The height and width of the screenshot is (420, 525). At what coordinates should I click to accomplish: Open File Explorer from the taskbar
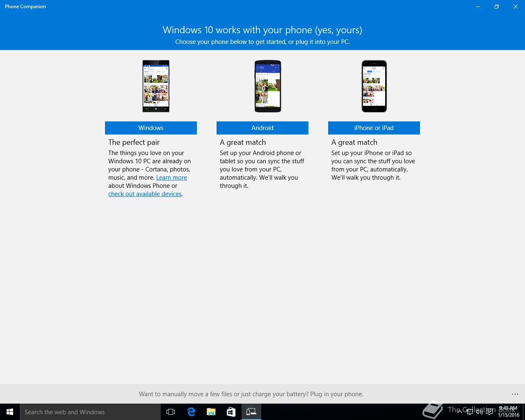click(x=211, y=412)
